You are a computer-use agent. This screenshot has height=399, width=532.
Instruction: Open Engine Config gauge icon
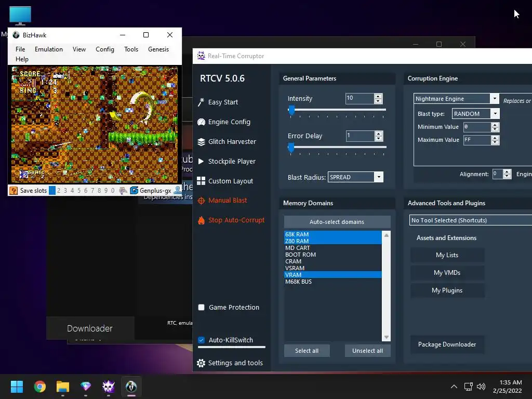click(x=201, y=122)
